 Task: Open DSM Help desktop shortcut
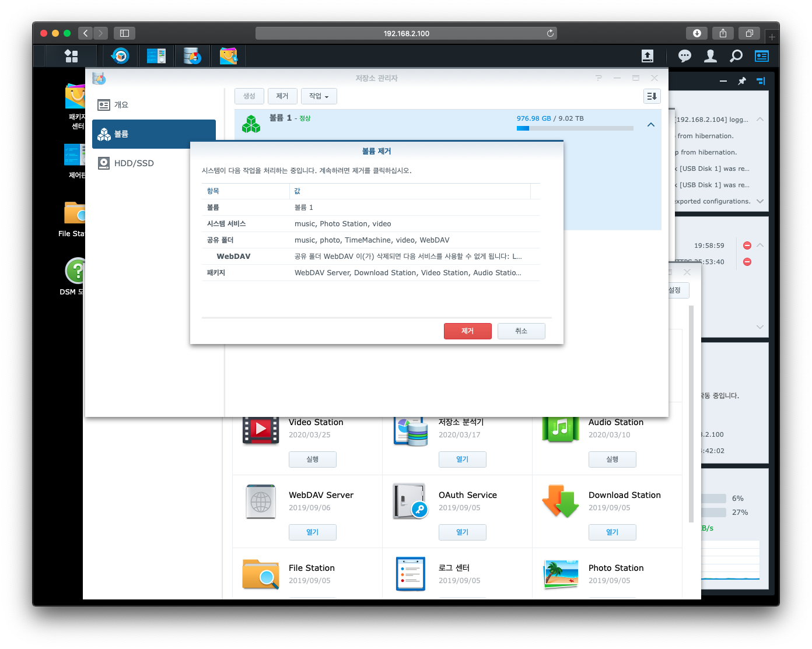coord(73,276)
